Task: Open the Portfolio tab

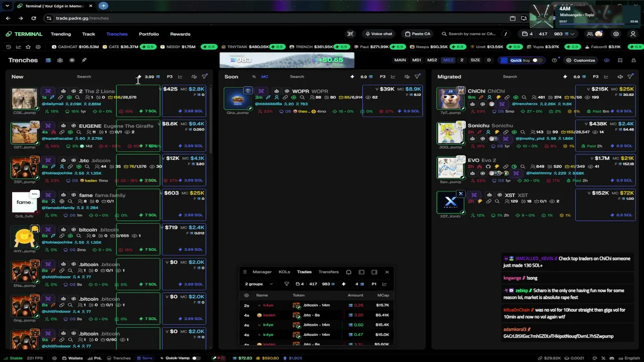Action: pyautogui.click(x=149, y=34)
